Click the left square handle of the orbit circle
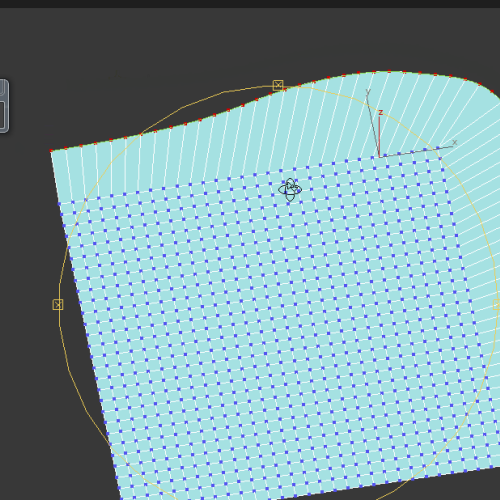 [58, 305]
